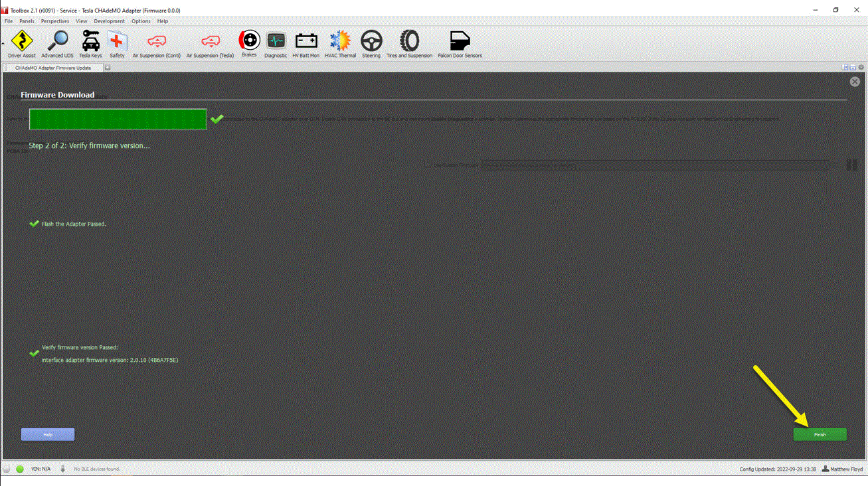Open Tesla Keys panel
The height and width of the screenshot is (486, 868).
pyautogui.click(x=90, y=44)
